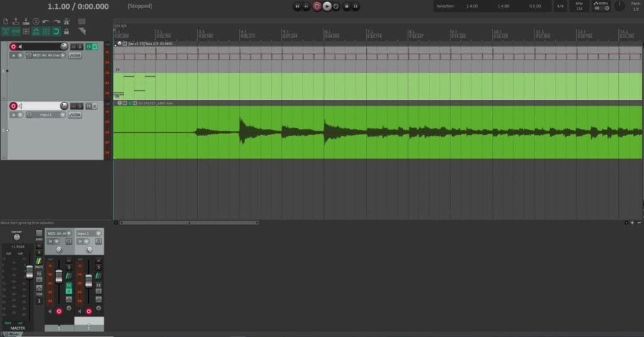Mute track 1 in track panel
Viewport: 644px width, 337px height.
pyautogui.click(x=74, y=47)
